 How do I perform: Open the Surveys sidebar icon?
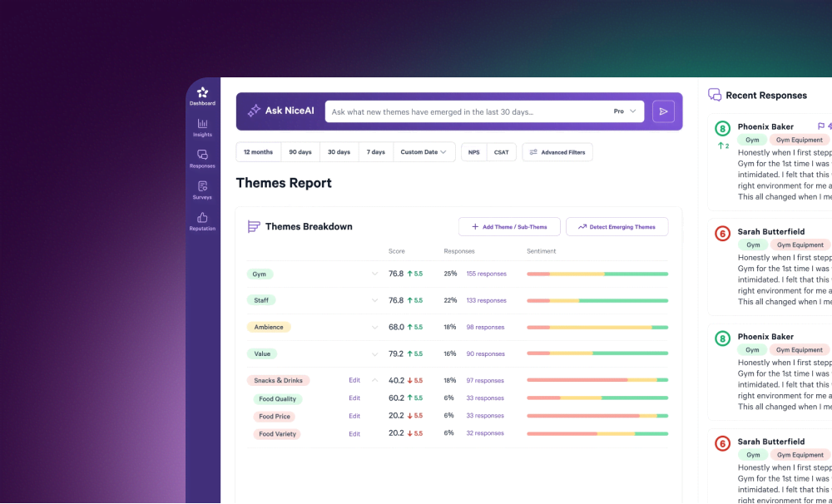point(202,186)
